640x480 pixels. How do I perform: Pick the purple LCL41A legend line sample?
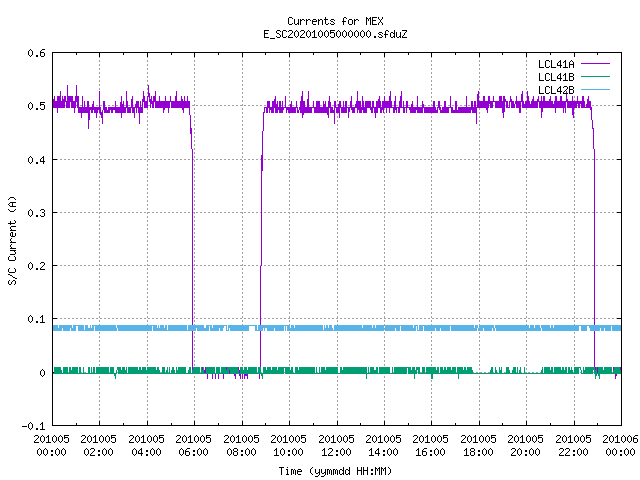click(x=595, y=64)
